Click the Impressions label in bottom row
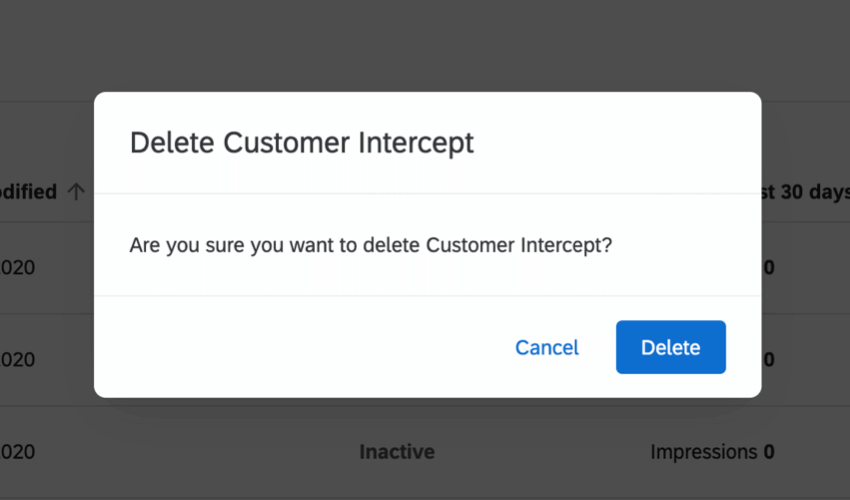Screen dimensions: 850x500 (703, 452)
